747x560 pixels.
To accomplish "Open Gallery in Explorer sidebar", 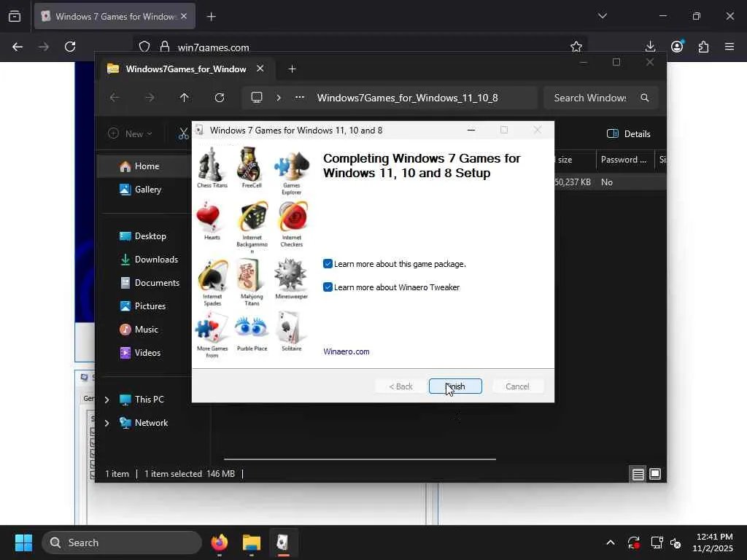I will click(x=147, y=190).
